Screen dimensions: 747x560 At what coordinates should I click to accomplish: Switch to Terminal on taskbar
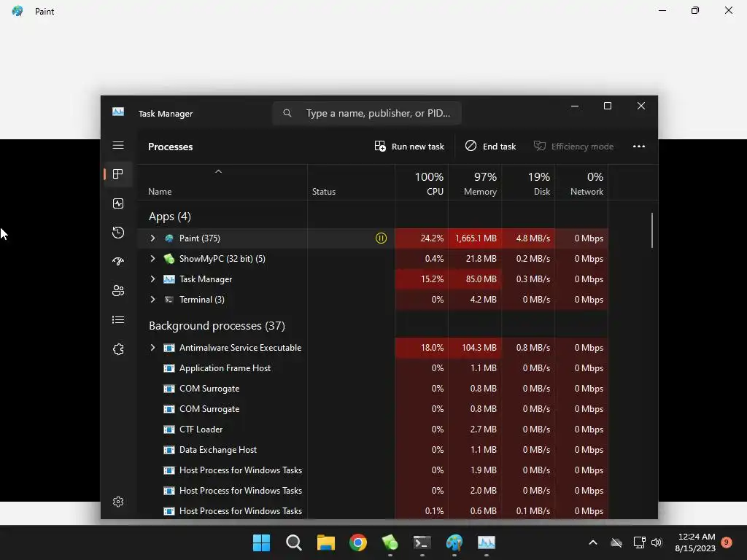(x=422, y=542)
